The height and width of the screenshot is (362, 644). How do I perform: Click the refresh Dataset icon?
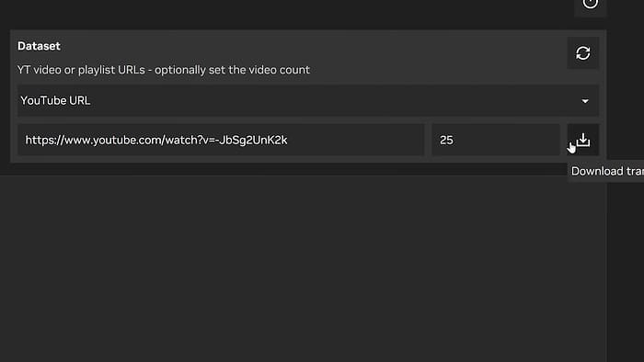(x=582, y=53)
